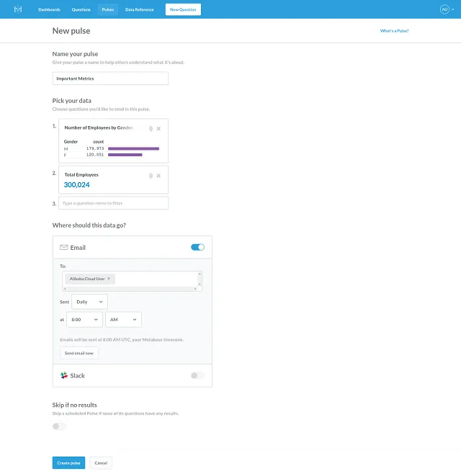Enable the Slack delivery toggle
Screen dimensions: 461x476
tap(197, 375)
